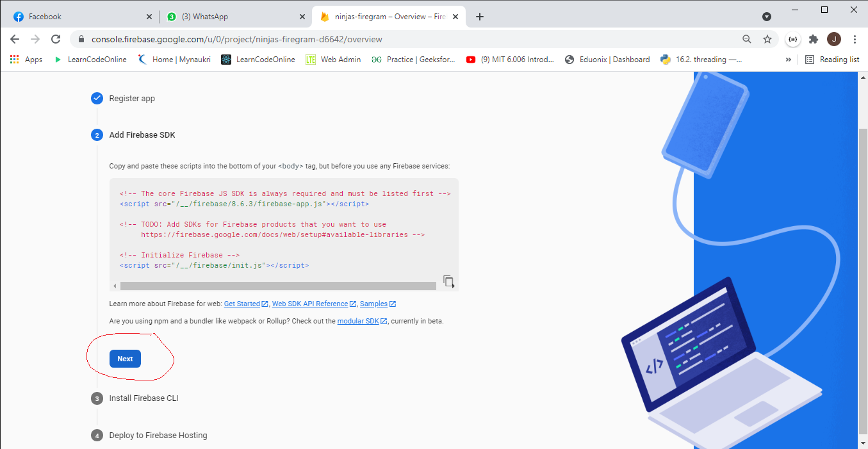
Task: Open the Chrome three-dot menu
Action: click(x=855, y=39)
